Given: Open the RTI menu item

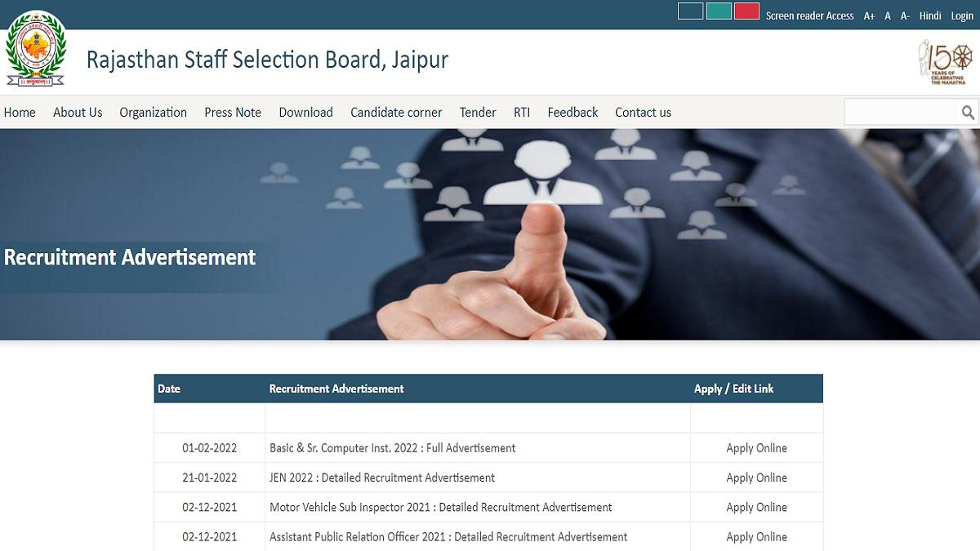Looking at the screenshot, I should 522,112.
